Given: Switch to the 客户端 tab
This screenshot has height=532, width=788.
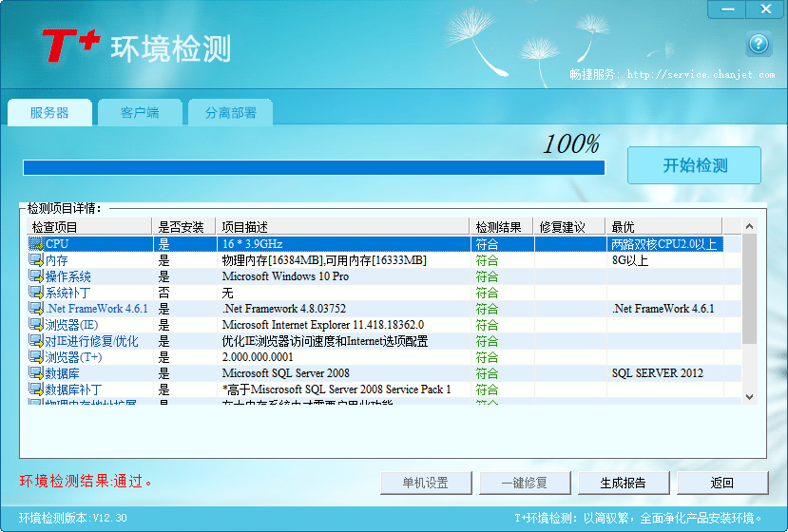Looking at the screenshot, I should (140, 112).
